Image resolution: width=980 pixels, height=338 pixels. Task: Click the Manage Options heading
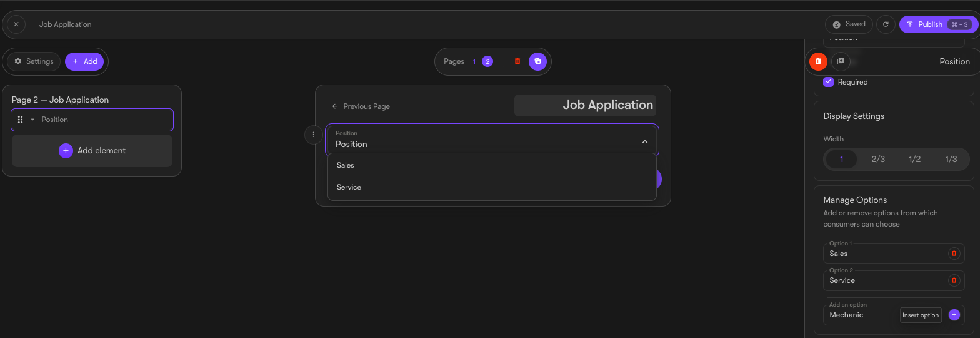[855, 200]
